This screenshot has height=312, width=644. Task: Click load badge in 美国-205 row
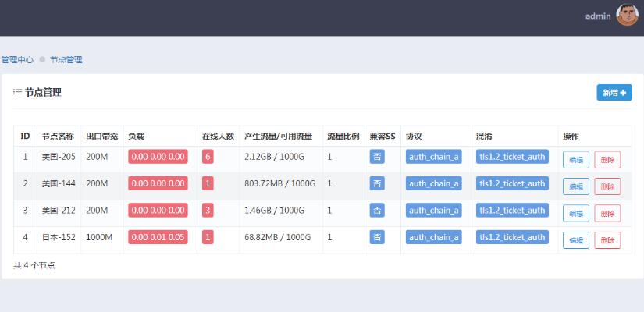[x=158, y=157]
